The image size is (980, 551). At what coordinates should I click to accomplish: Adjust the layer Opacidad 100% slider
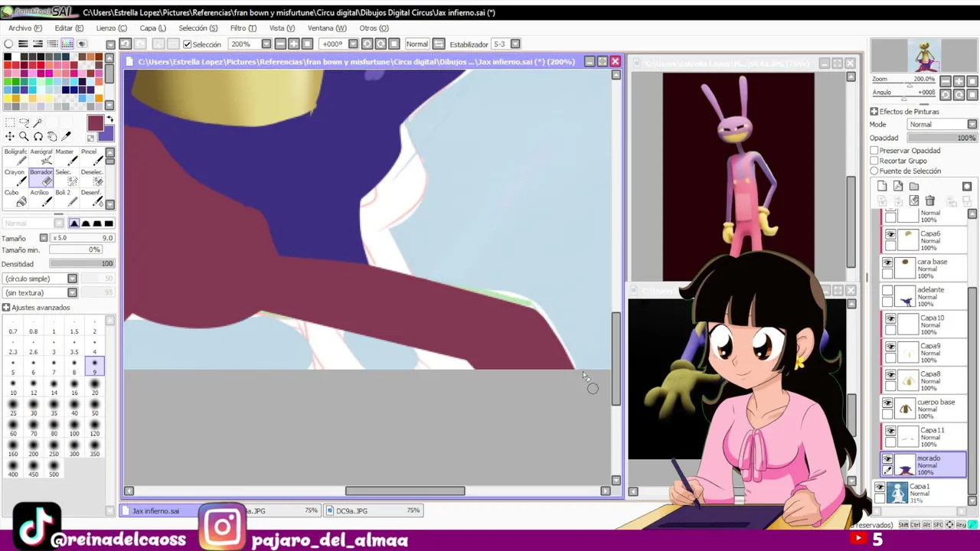pyautogui.click(x=942, y=138)
